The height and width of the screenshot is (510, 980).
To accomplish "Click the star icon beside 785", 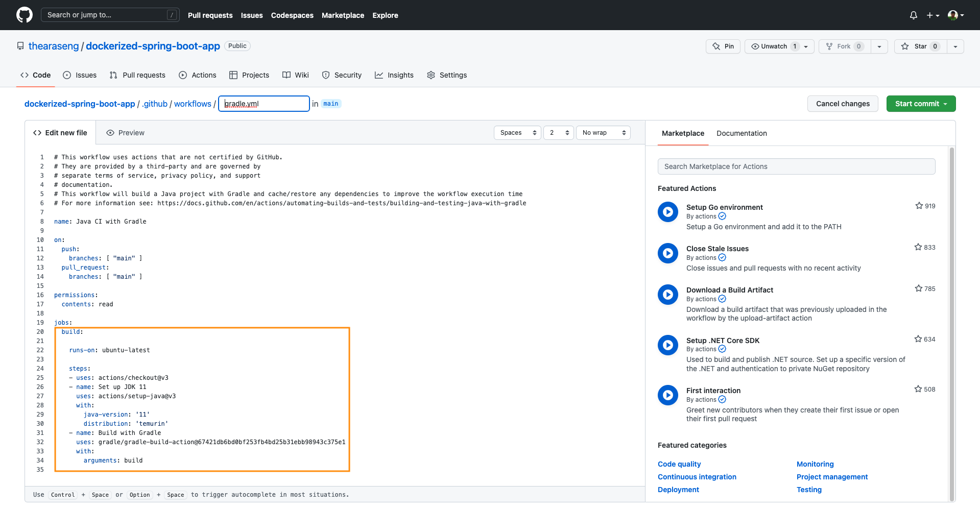I will coord(919,288).
